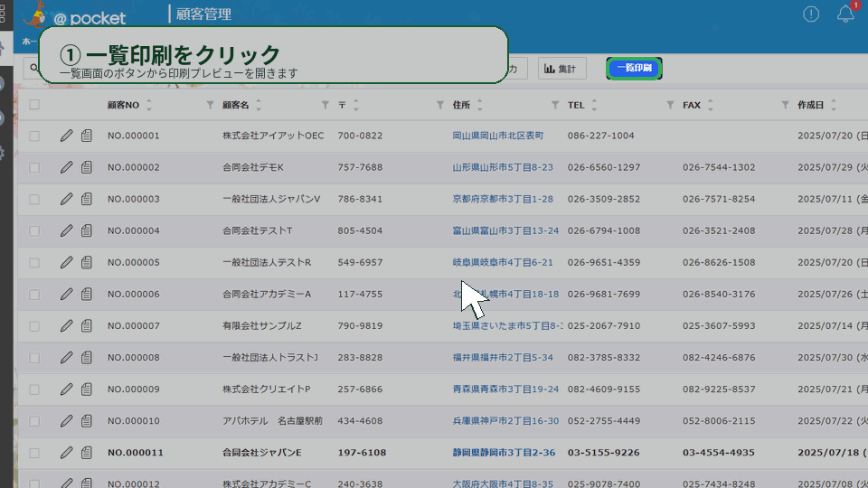Sort by TEL using its sort arrows

pyautogui.click(x=594, y=105)
